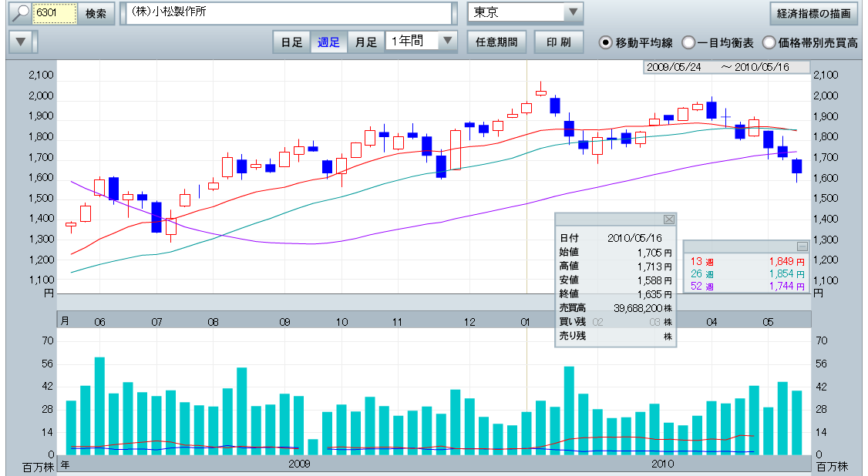868x476 pixels.
Task: Click the 印刷 print button
Action: pos(559,42)
